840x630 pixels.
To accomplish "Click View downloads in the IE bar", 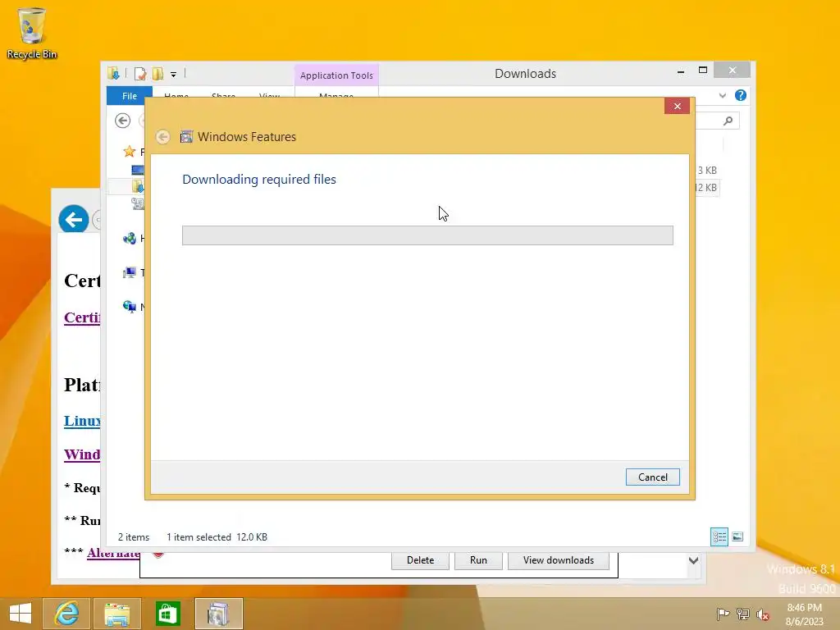I will coord(558,560).
